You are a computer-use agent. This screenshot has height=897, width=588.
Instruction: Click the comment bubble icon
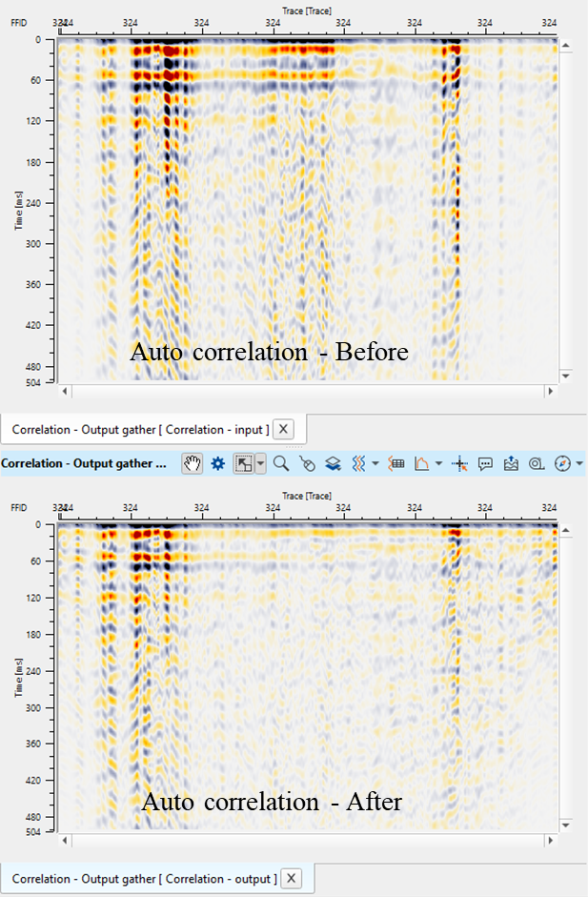click(485, 463)
